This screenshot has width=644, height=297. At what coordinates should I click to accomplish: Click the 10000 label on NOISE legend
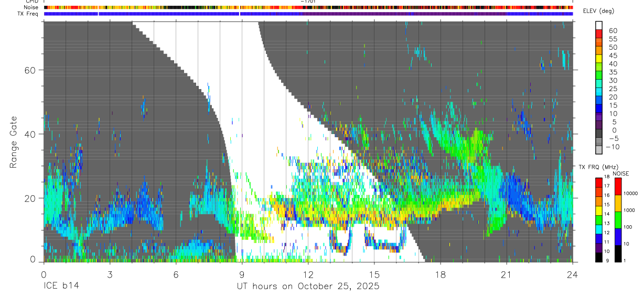coord(630,194)
